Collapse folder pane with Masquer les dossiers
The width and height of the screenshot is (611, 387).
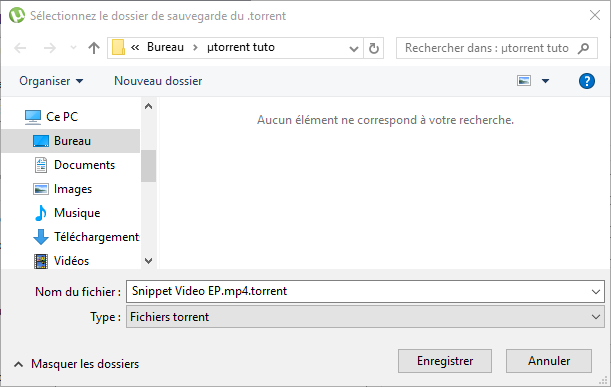[x=76, y=364]
